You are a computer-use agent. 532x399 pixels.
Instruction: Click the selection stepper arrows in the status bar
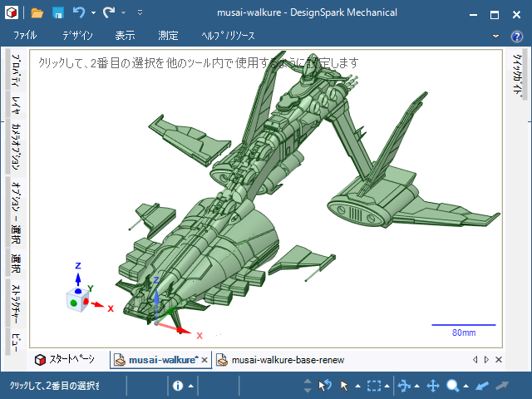[x=308, y=386]
